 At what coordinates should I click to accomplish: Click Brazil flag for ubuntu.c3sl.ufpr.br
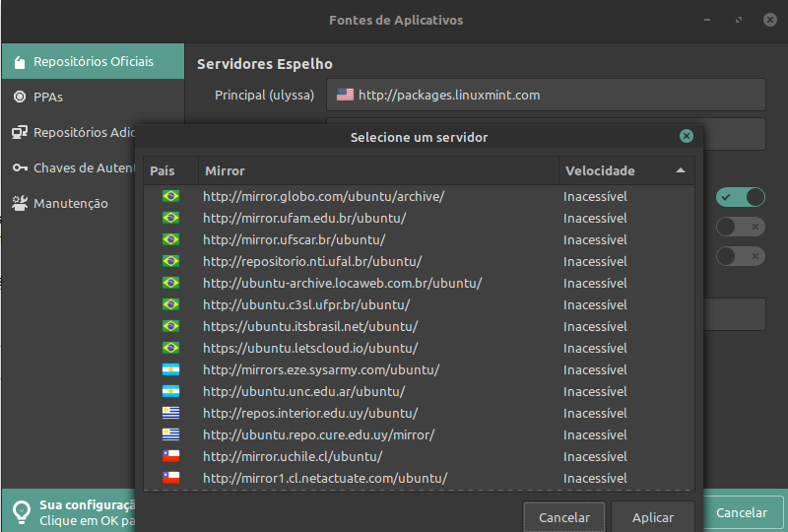click(x=170, y=304)
